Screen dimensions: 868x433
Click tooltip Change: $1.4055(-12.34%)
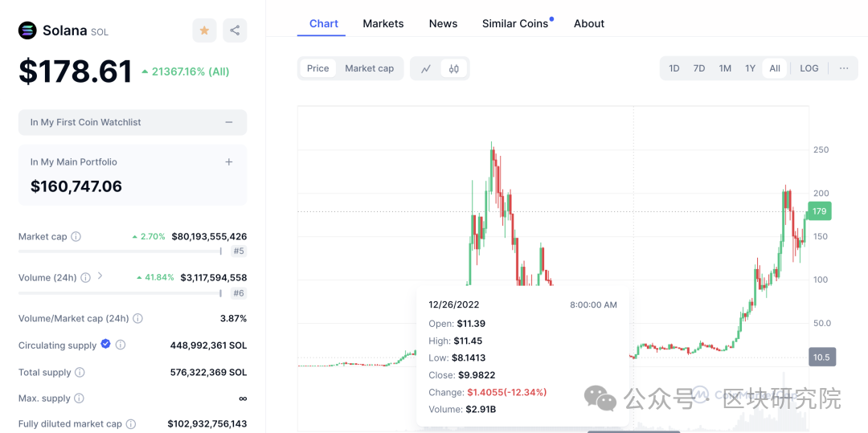488,392
